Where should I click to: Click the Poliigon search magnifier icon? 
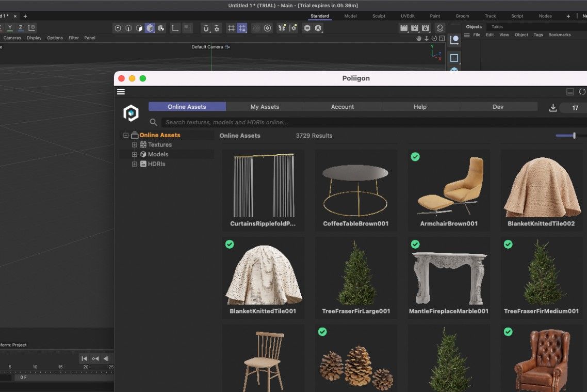pyautogui.click(x=153, y=122)
